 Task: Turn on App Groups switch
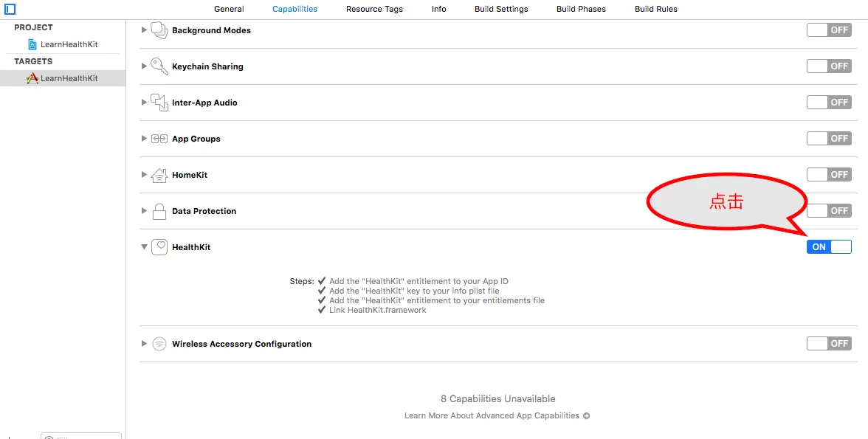(829, 138)
